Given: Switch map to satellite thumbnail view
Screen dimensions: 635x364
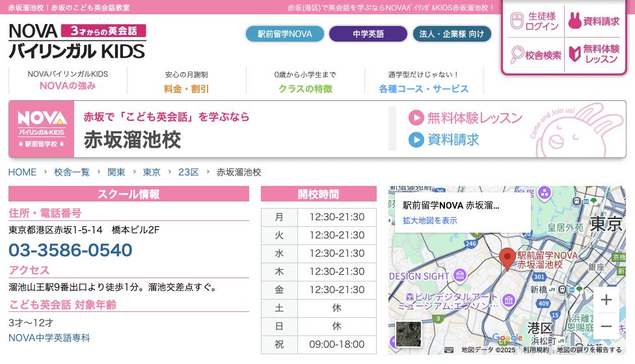Looking at the screenshot, I should 408,334.
